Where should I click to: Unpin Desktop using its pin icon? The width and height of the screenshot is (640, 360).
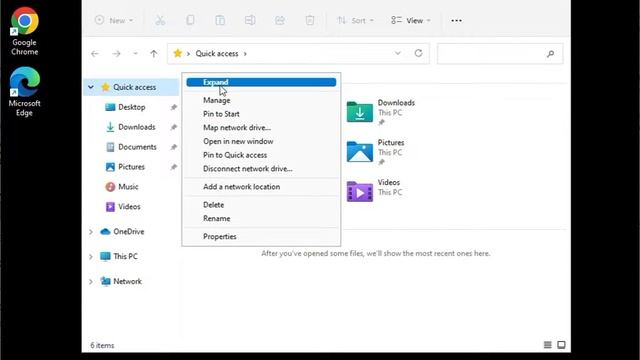click(173, 107)
